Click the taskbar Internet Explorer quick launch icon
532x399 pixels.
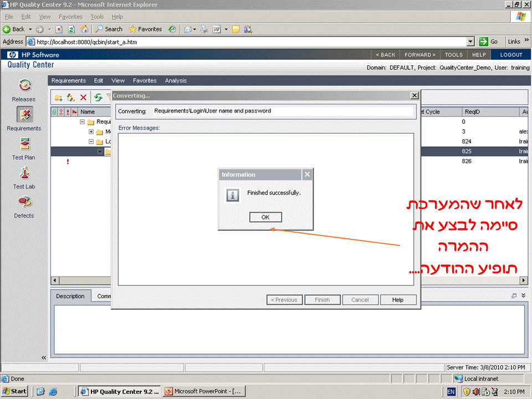tap(53, 392)
